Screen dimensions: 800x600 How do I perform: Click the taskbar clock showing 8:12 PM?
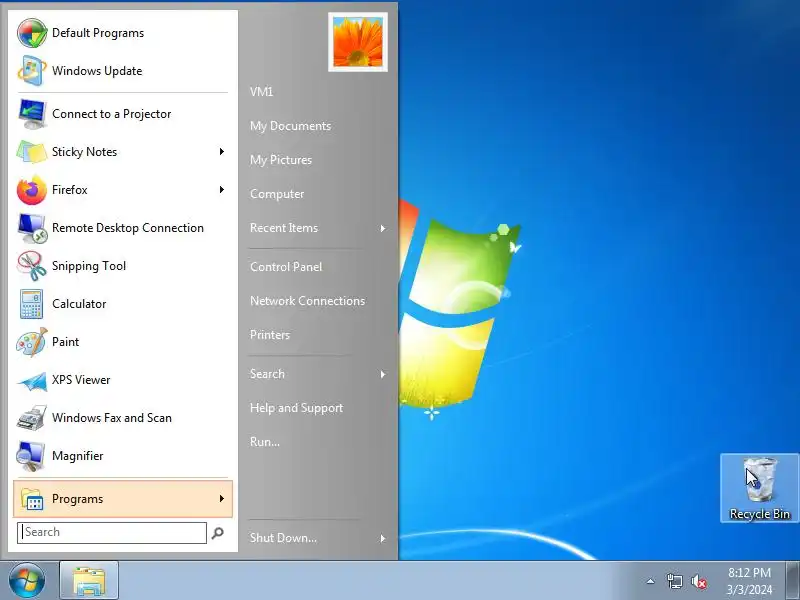(x=749, y=581)
